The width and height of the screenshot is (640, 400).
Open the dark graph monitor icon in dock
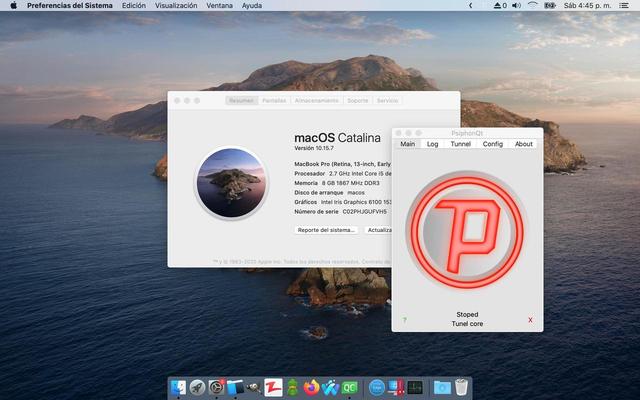[415, 387]
